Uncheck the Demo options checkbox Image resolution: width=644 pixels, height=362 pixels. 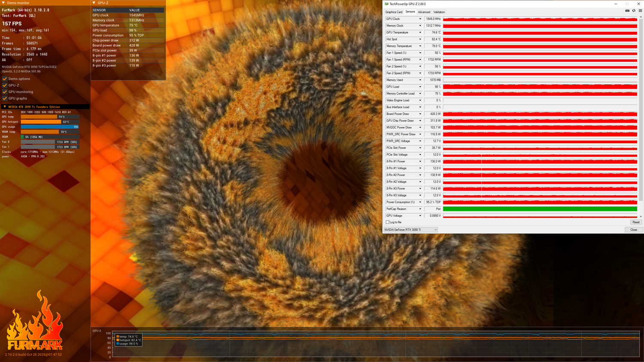click(5, 79)
